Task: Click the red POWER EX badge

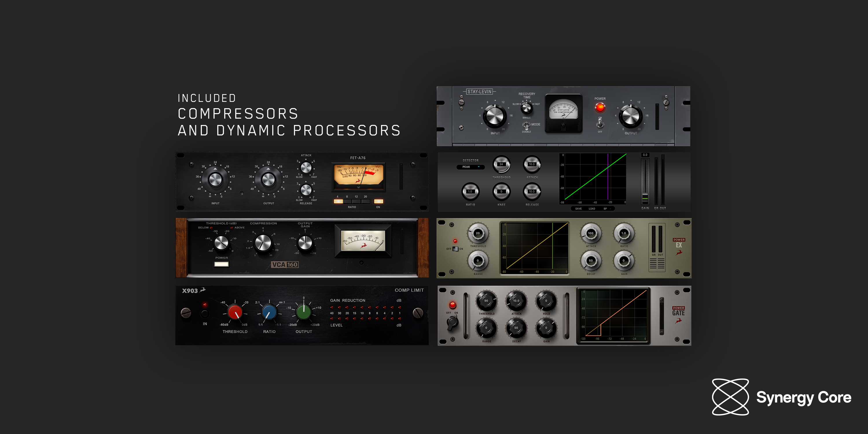Action: pyautogui.click(x=679, y=240)
